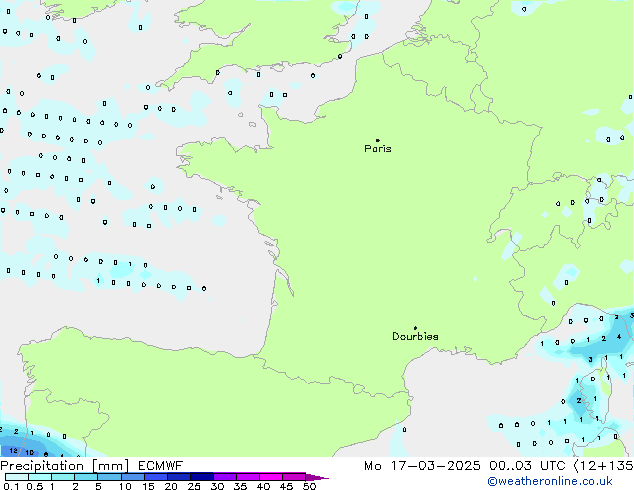The height and width of the screenshot is (490, 634).
Task: Select the 0.1–0.5 mm legend color swatch
Action: pyautogui.click(x=17, y=477)
